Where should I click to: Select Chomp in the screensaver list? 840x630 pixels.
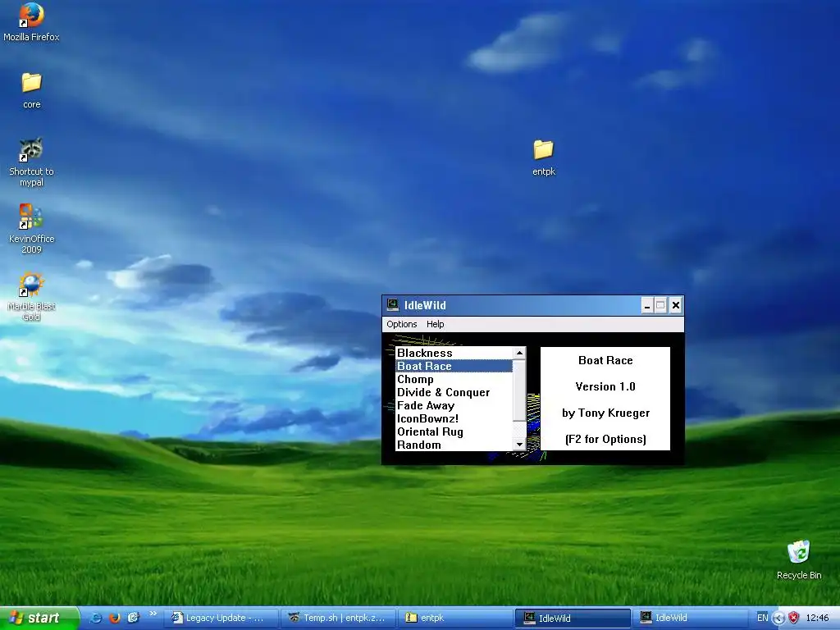pos(454,379)
